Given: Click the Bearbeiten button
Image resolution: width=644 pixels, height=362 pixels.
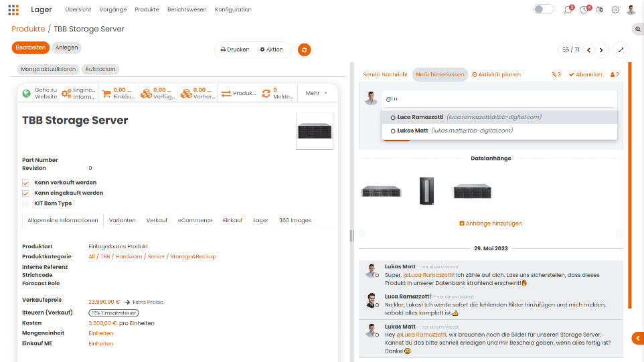Looking at the screenshot, I should tap(30, 48).
